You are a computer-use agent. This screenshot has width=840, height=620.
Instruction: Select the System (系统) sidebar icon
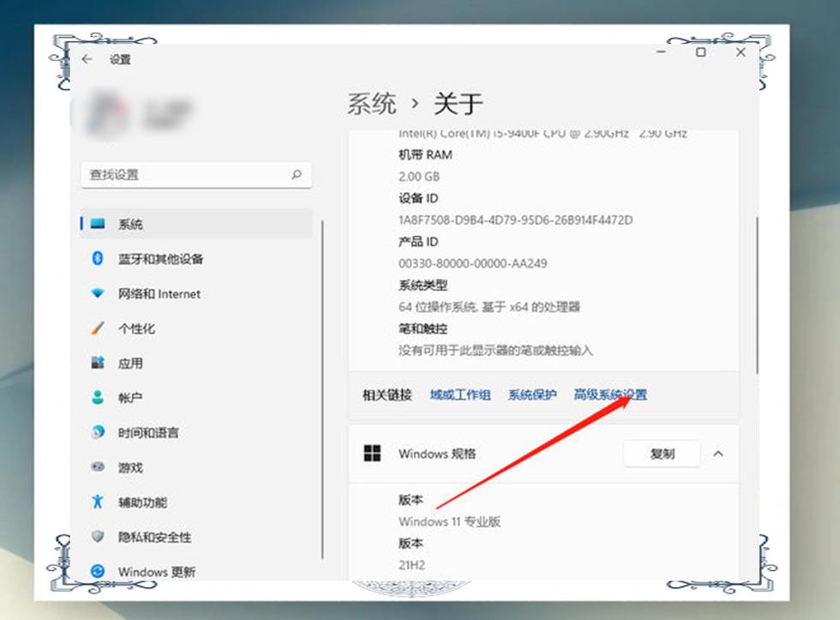pos(98,224)
